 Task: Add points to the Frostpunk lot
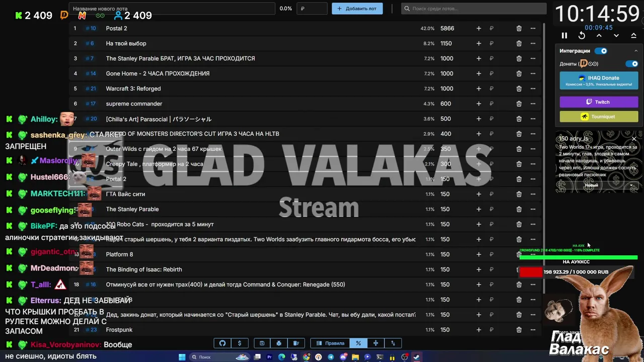point(478,330)
